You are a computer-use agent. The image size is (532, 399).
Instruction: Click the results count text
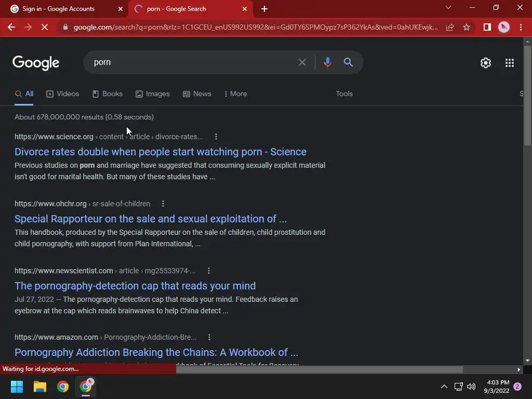[x=84, y=117]
